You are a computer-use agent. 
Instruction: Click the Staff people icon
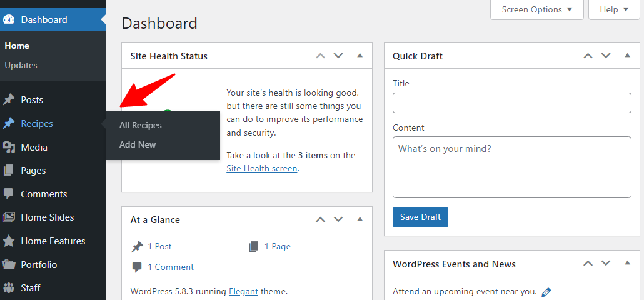pos(9,287)
